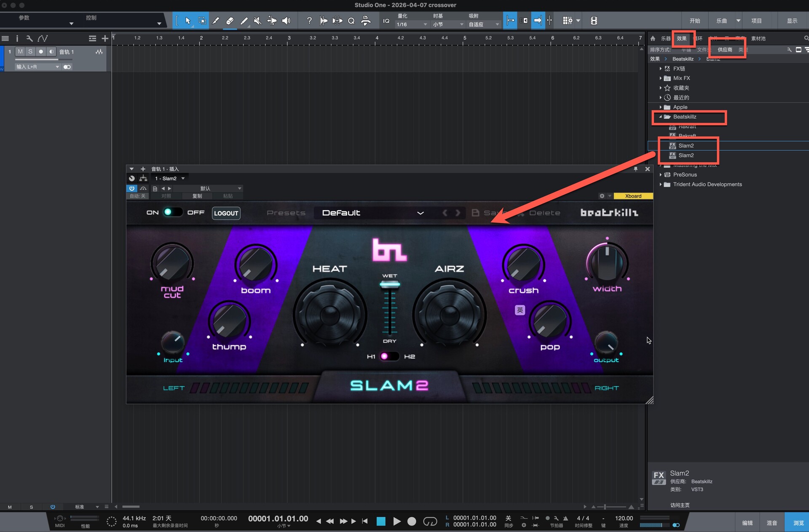Expand Trident Audio Developments folder
This screenshot has height=532, width=809.
coord(660,184)
